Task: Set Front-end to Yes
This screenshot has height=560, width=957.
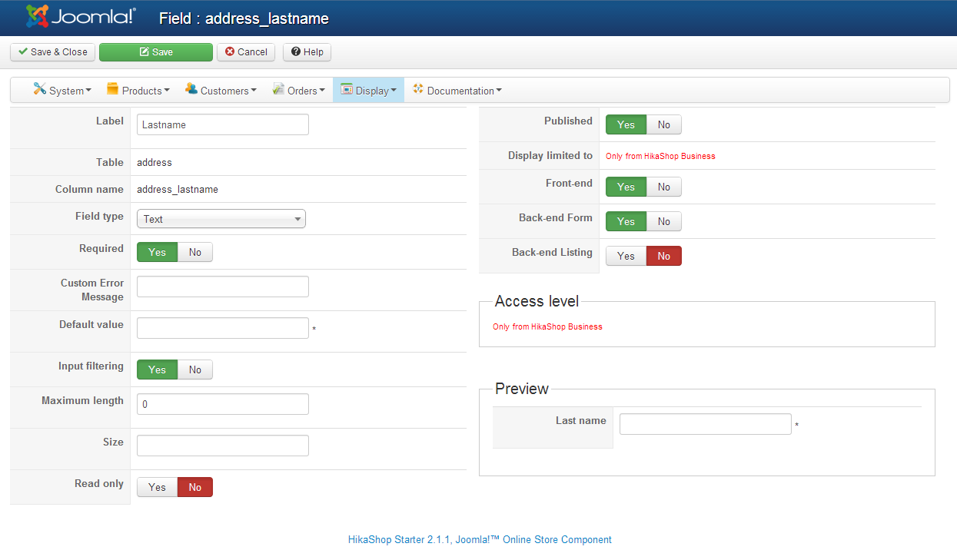Action: [626, 187]
